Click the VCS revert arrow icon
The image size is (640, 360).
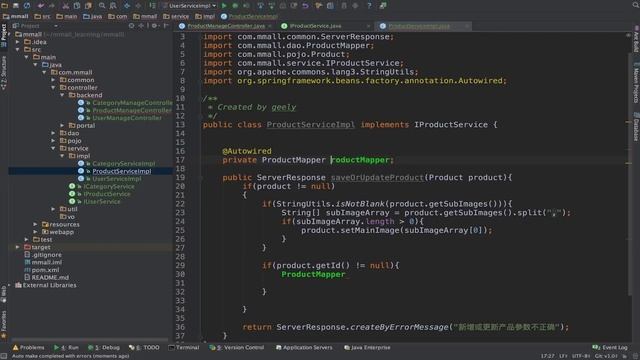coord(305,6)
